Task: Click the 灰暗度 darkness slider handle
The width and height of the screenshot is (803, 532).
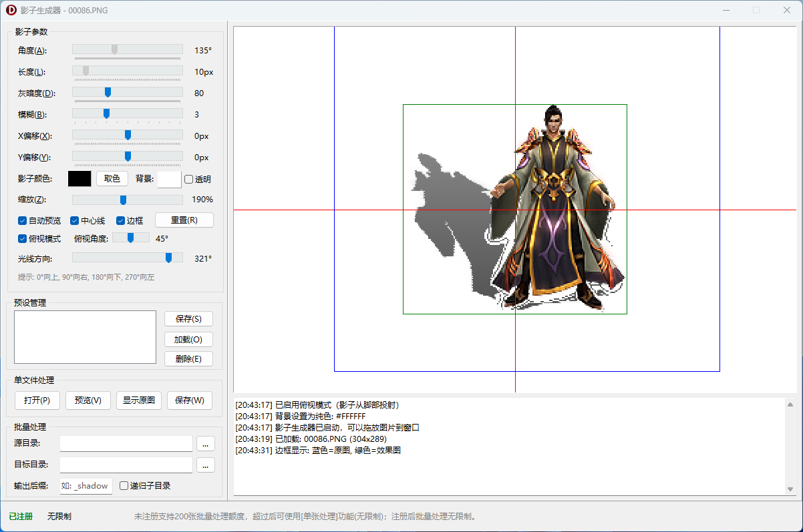Action: [108, 93]
